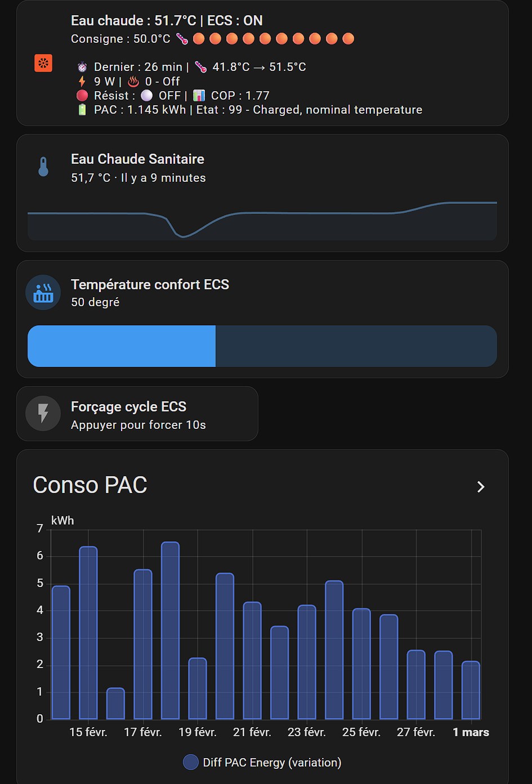Click the Température confort ECS slider bar
The width and height of the screenshot is (532, 784).
point(262,346)
